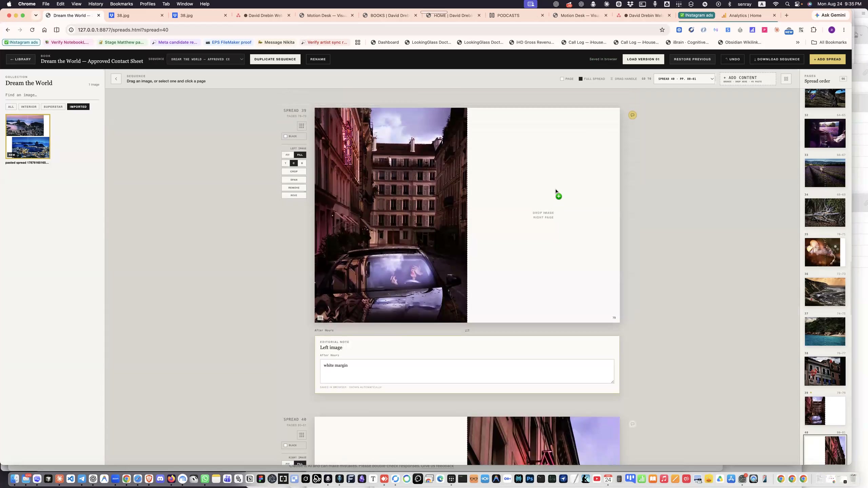This screenshot has height=488, width=868.
Task: Open grid view icon beside Add Content
Action: pyautogui.click(x=786, y=79)
